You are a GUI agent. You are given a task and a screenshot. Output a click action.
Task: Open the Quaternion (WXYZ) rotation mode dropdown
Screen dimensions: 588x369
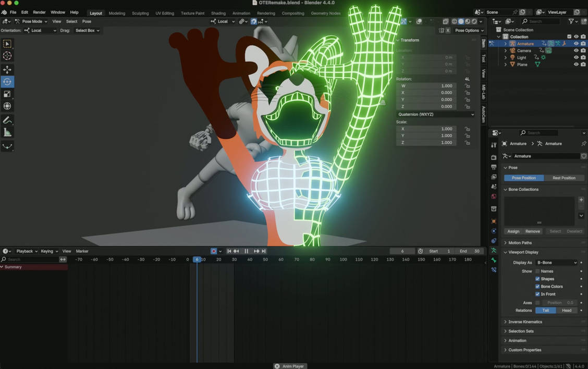436,114
